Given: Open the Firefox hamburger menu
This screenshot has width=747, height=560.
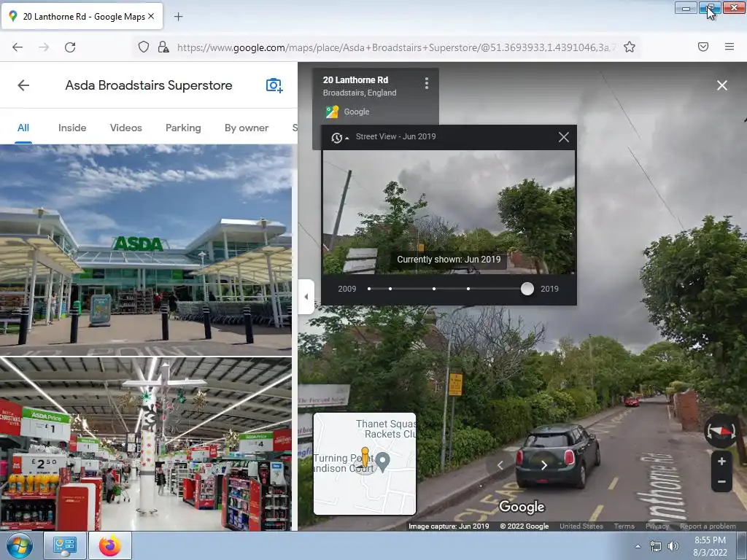Looking at the screenshot, I should 729,47.
